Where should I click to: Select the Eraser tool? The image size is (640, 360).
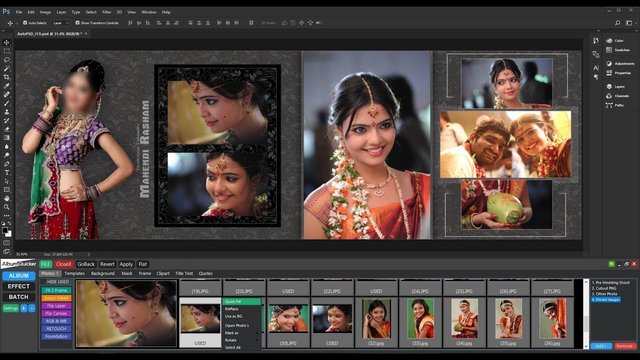pos(7,129)
